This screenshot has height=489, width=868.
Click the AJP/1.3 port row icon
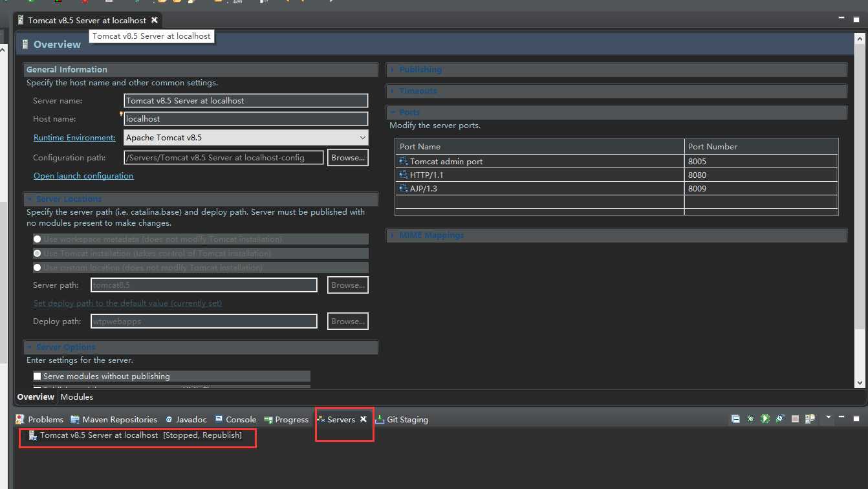pos(404,188)
